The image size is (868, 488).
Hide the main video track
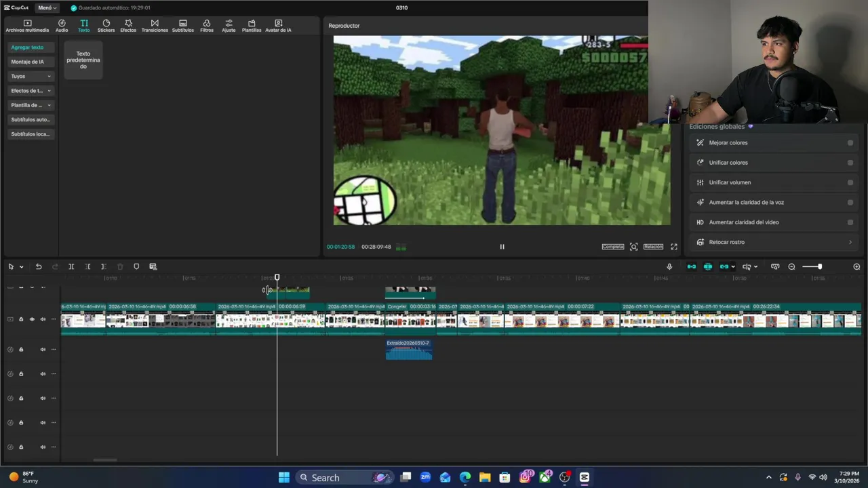point(31,319)
